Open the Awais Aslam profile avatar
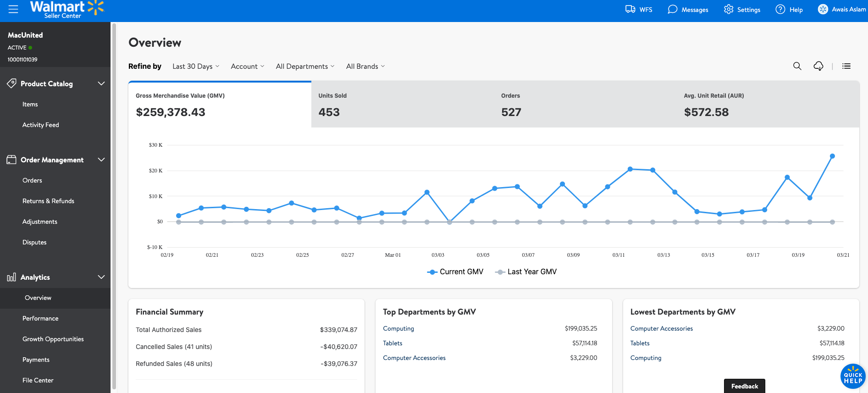Viewport: 868px width, 393px height. [x=823, y=9]
